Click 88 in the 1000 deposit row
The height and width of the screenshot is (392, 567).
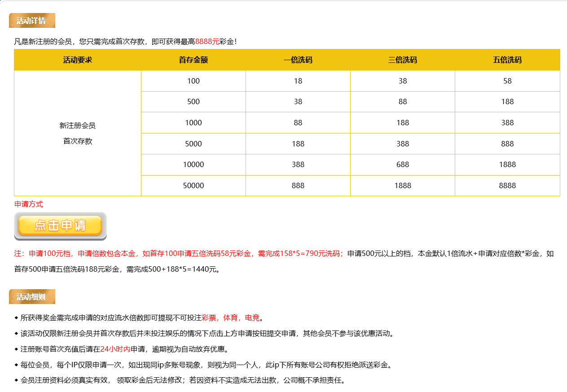(298, 123)
